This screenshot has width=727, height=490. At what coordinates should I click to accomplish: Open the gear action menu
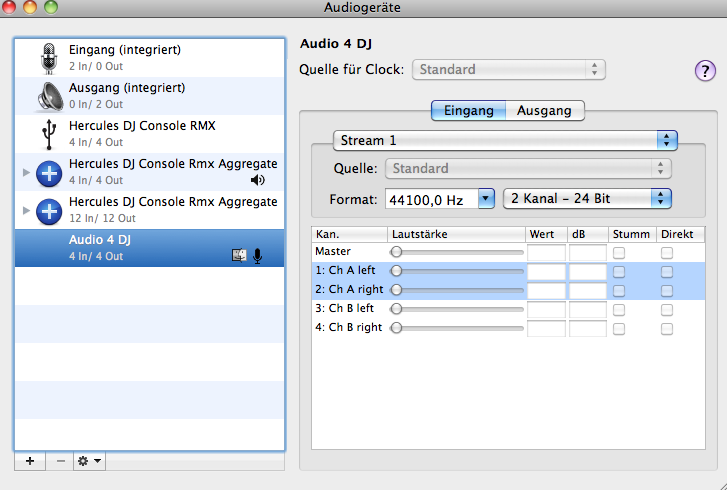pos(89,461)
